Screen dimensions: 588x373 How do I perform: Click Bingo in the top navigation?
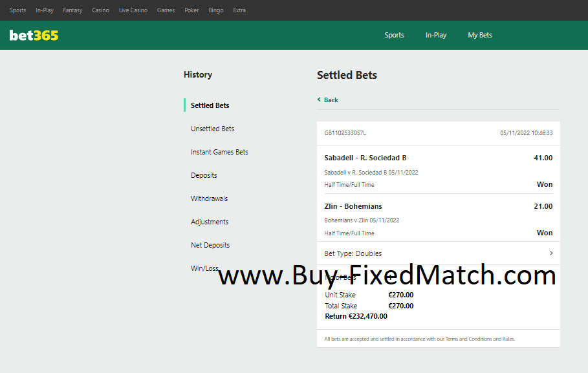pyautogui.click(x=216, y=10)
